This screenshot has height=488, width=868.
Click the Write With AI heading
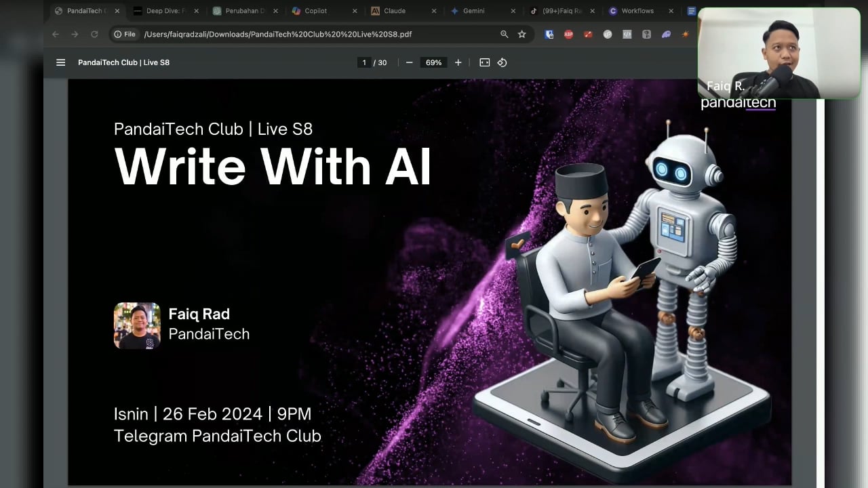pyautogui.click(x=273, y=166)
